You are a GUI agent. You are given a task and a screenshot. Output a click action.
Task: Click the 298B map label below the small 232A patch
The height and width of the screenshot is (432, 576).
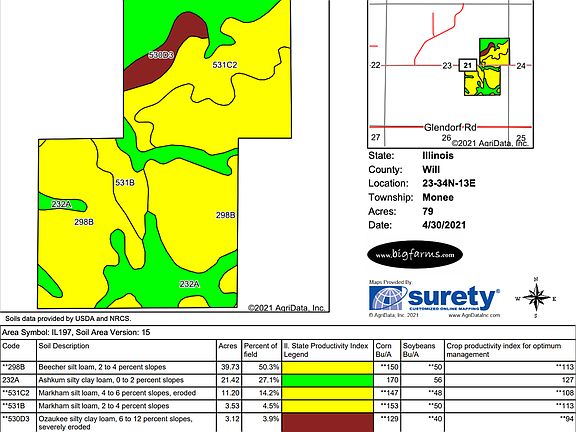tap(84, 222)
